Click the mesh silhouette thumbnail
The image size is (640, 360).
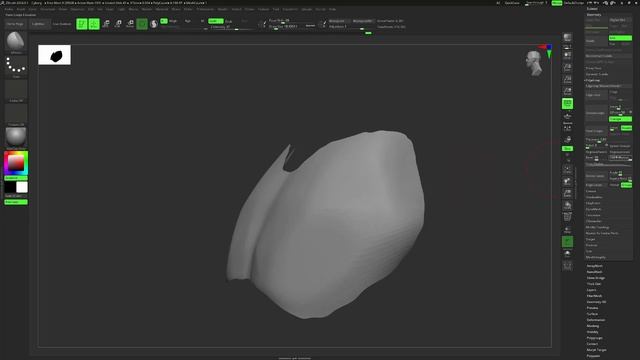54,55
